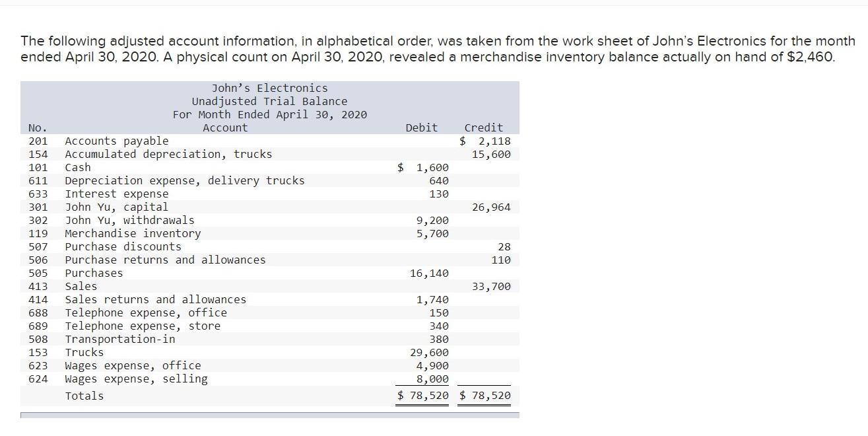Click the Credit column header
868x436 pixels.
point(484,127)
